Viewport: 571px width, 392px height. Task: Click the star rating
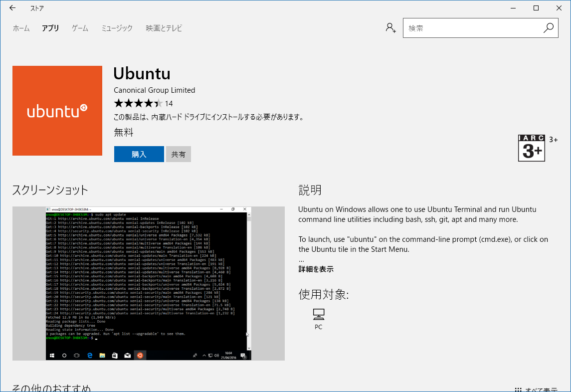138,103
